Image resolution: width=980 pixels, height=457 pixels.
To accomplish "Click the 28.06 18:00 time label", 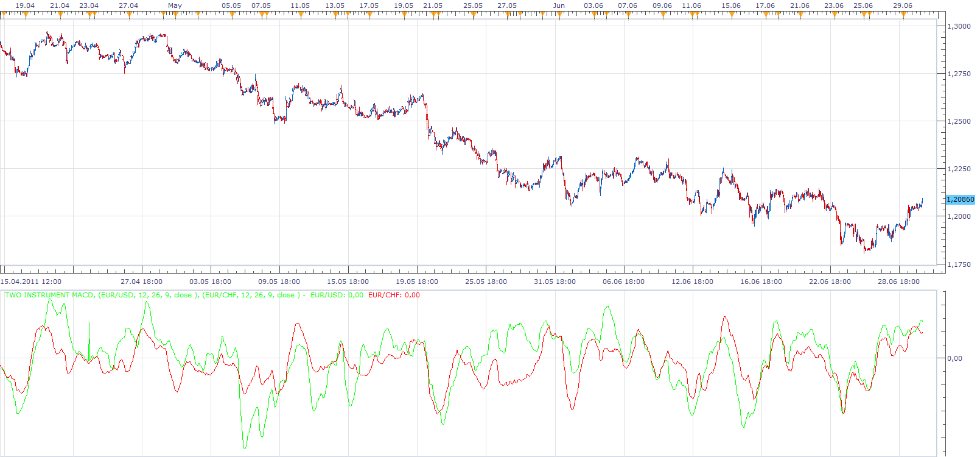I will click(898, 282).
